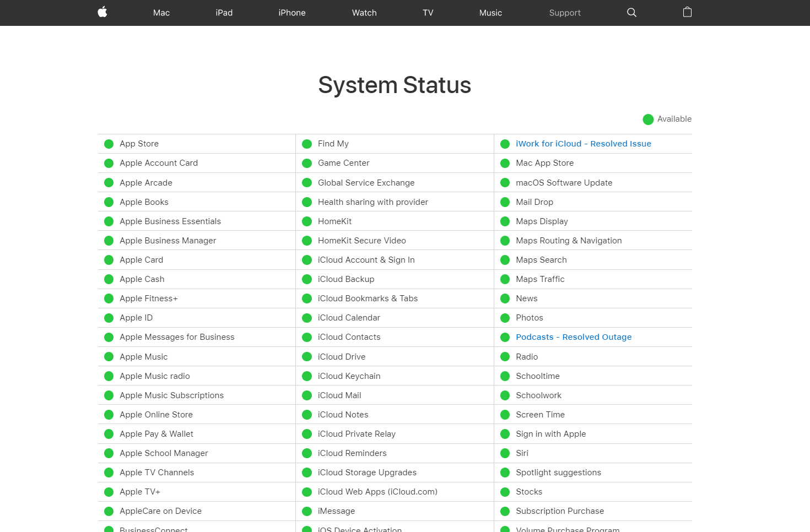Image resolution: width=810 pixels, height=532 pixels.
Task: Select Spotlight suggestions entry
Action: tap(559, 473)
